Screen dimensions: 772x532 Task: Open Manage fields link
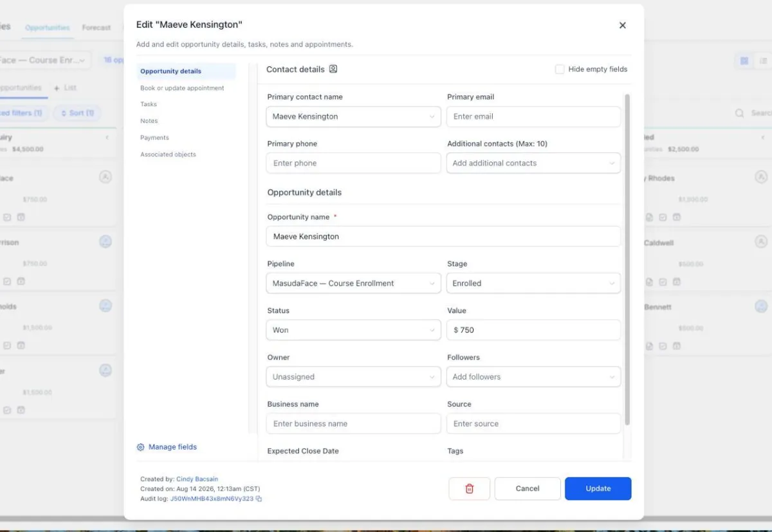[172, 447]
